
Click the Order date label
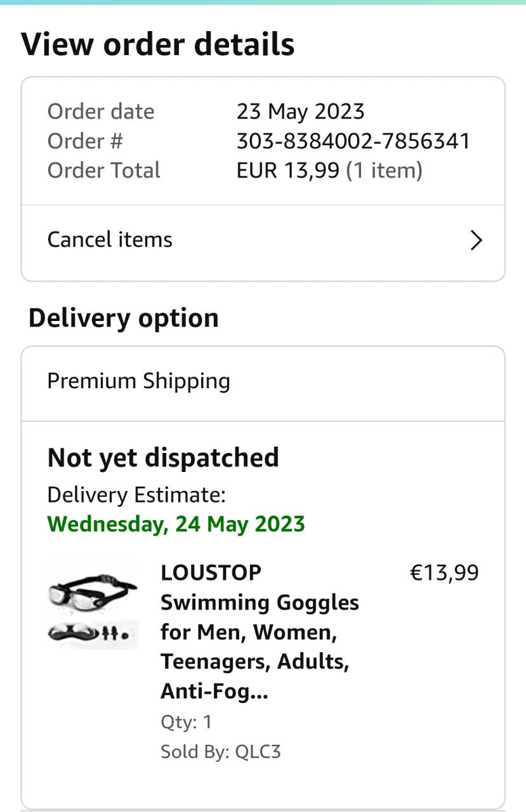pyautogui.click(x=101, y=112)
